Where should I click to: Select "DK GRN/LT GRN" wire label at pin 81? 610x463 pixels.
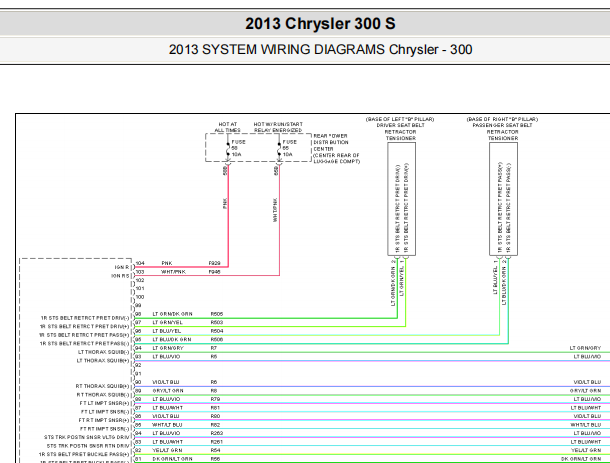172,459
